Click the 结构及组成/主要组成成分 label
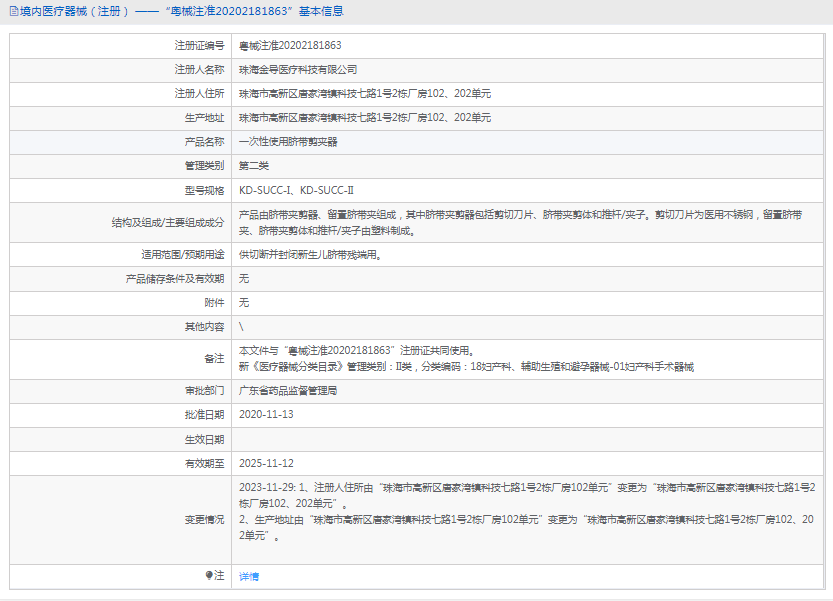The image size is (833, 601). [168, 223]
